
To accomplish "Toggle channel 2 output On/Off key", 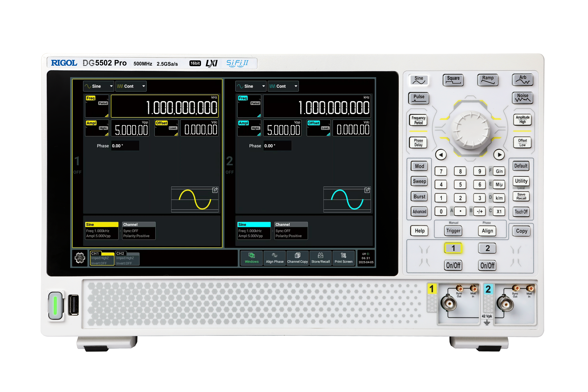I will pyautogui.click(x=487, y=265).
